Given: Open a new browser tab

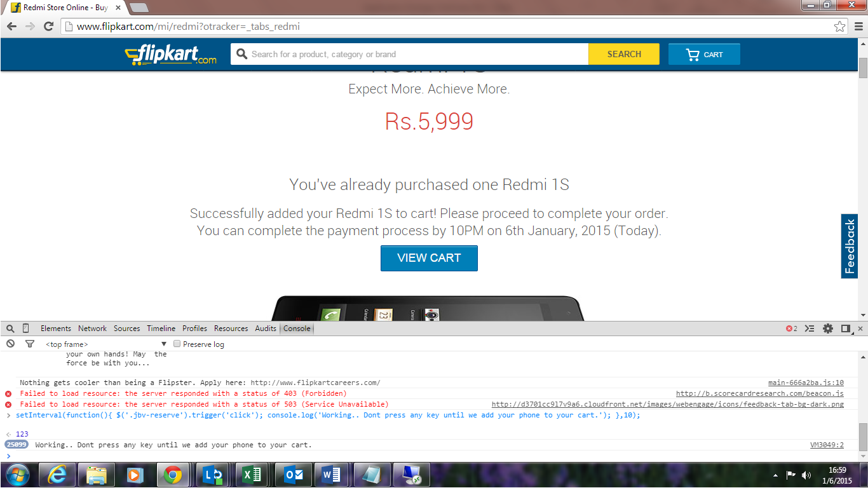Looking at the screenshot, I should pos(139,8).
